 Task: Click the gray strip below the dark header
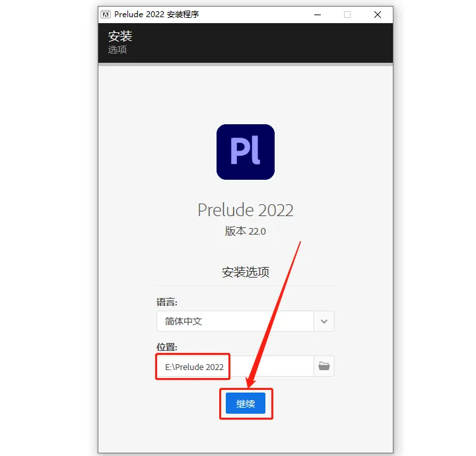(x=246, y=64)
